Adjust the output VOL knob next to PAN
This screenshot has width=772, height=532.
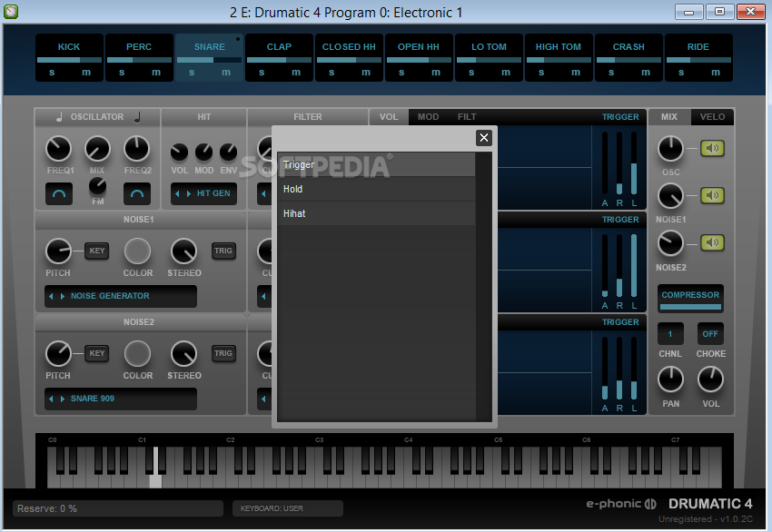point(710,379)
